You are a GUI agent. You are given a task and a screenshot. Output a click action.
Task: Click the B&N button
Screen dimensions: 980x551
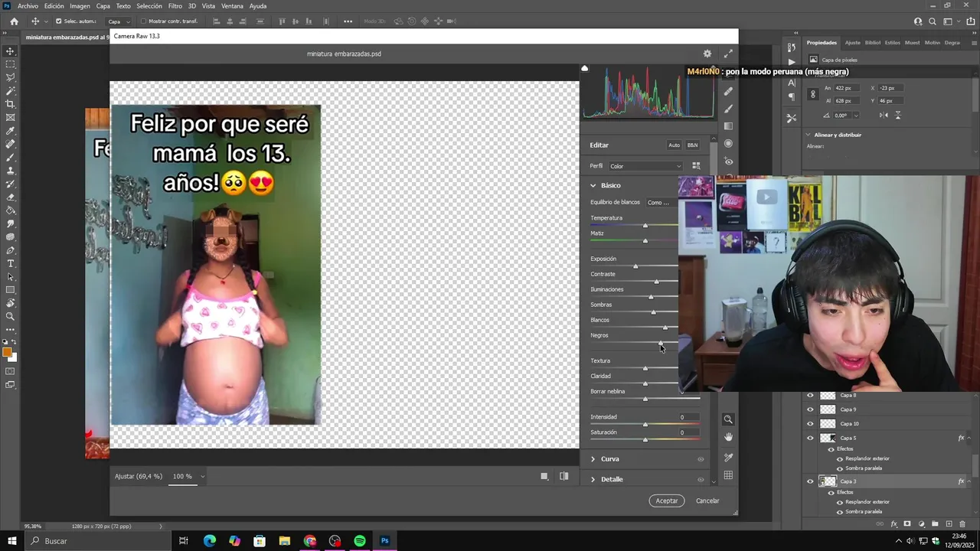coord(692,145)
